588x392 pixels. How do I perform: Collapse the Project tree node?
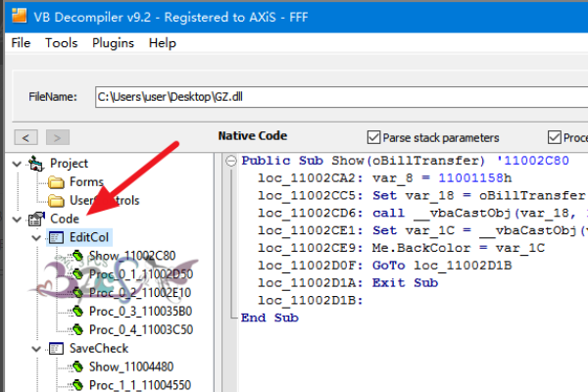(17, 164)
